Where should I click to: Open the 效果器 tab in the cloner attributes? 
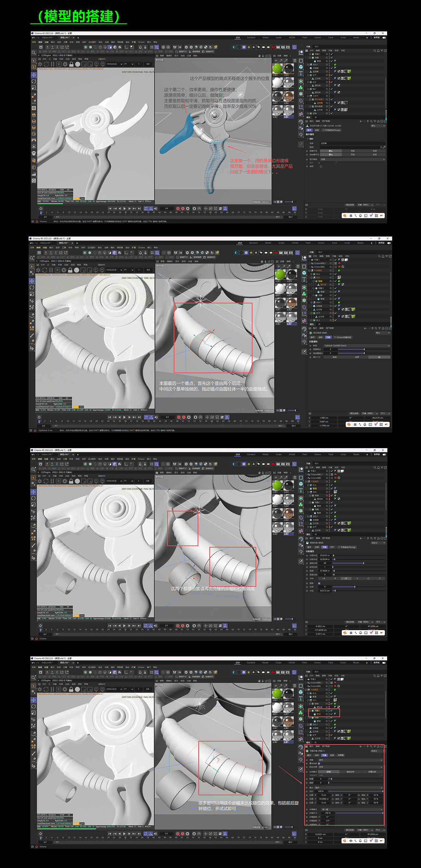(340, 755)
